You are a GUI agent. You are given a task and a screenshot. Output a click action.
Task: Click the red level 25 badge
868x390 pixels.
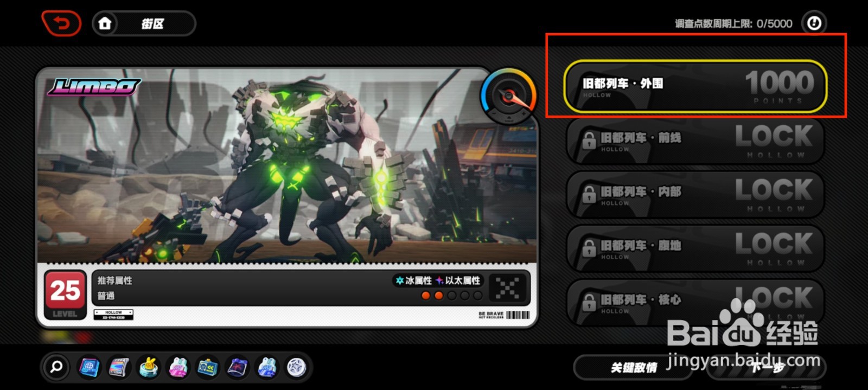pos(65,295)
